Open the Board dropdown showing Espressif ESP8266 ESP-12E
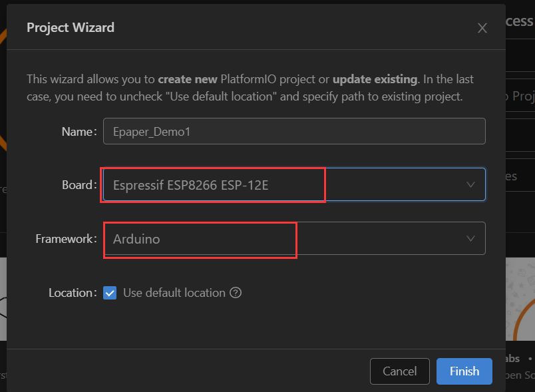Viewport: 535px width, 392px height. pos(294,184)
